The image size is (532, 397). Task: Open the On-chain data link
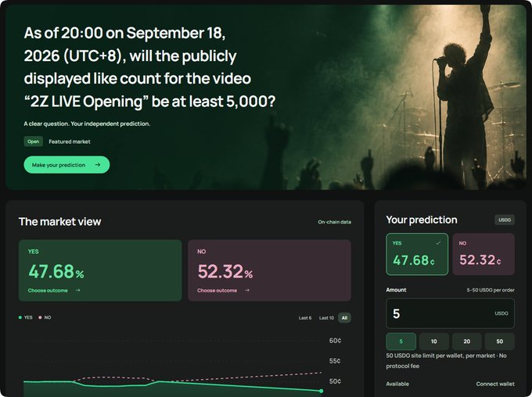click(335, 222)
